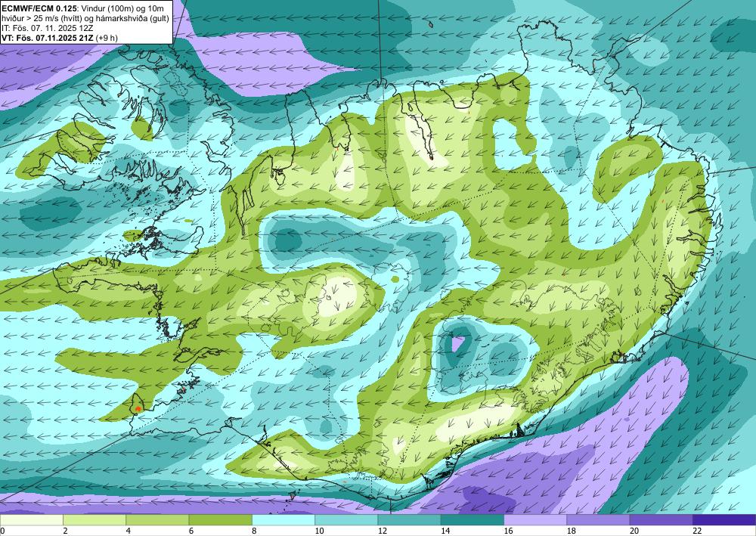Click the legend scale label "8"
This screenshot has height=536, width=756.
point(254,531)
